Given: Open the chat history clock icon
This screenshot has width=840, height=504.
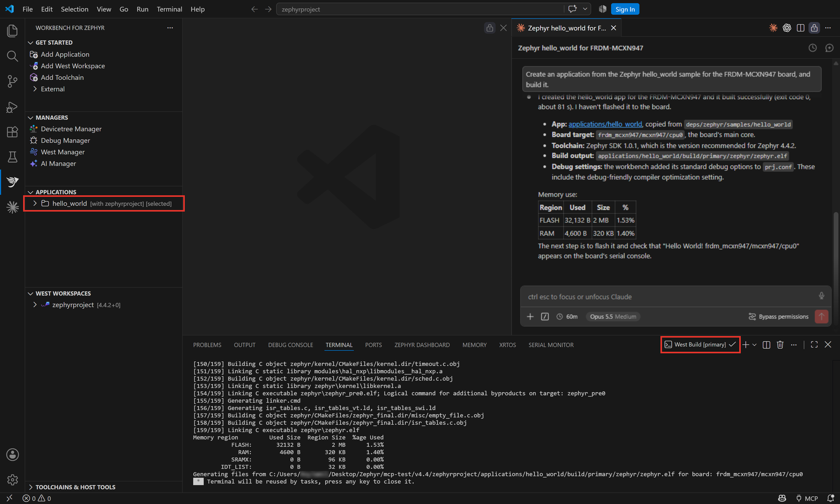Looking at the screenshot, I should coord(813,48).
